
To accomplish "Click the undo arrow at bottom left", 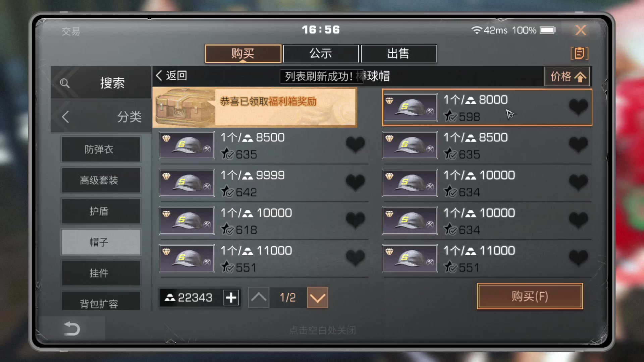I will tap(72, 328).
